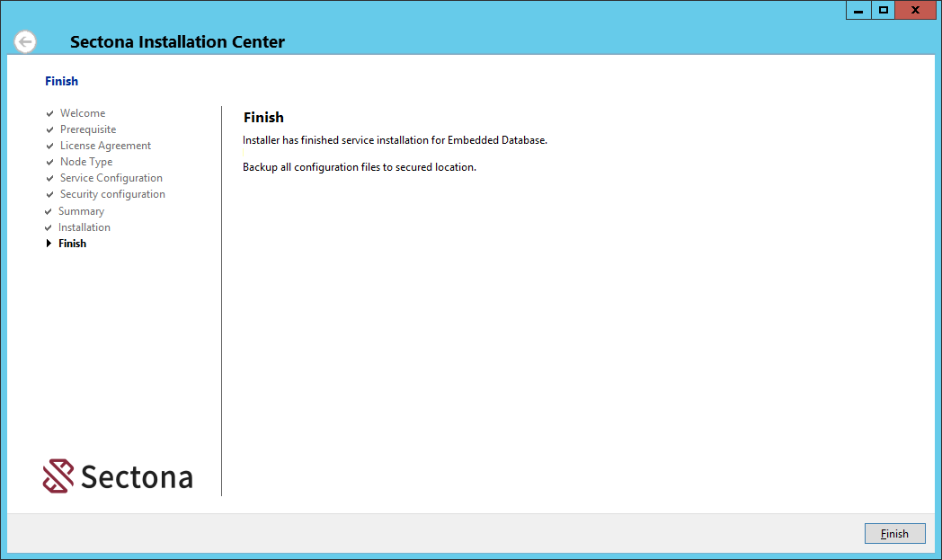Select the Prerequisite step
942x560 pixels.
coord(88,129)
